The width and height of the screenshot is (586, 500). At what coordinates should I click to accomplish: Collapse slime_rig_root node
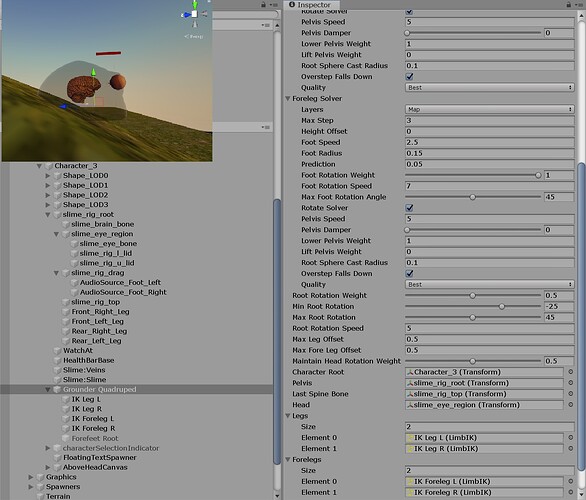[47, 214]
